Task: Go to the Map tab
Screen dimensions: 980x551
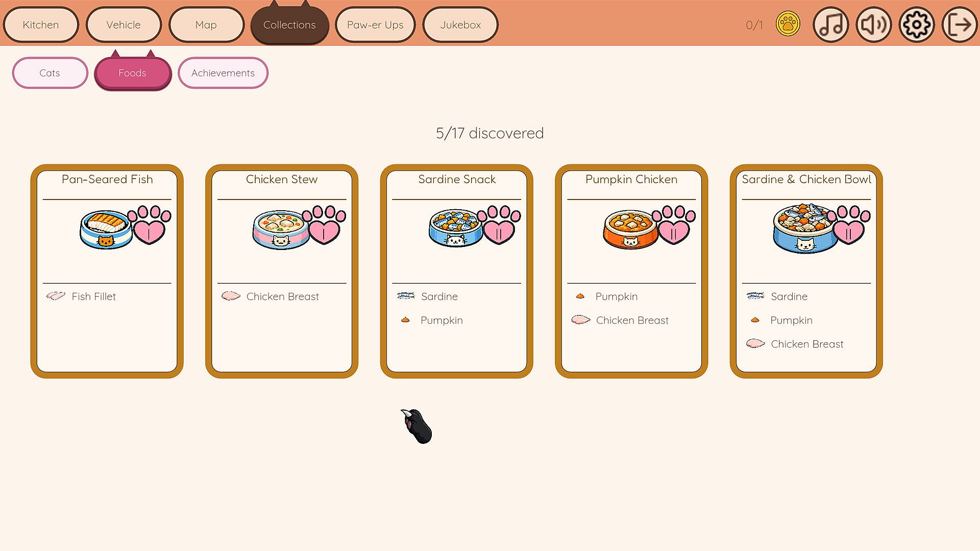Action: point(206,24)
